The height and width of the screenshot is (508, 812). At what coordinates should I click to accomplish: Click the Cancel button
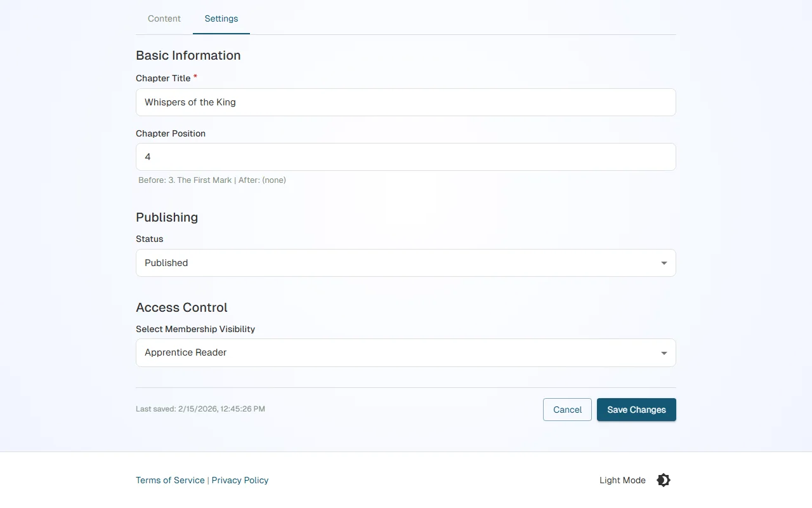[567, 410]
